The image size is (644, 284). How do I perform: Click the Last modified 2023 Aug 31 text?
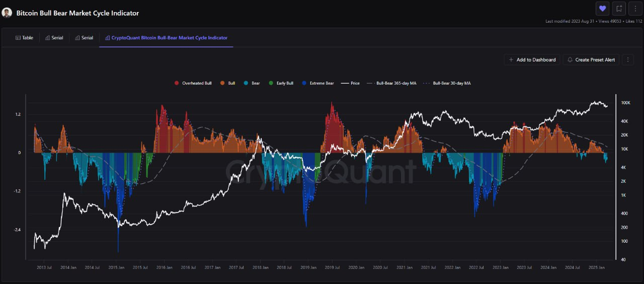pyautogui.click(x=569, y=21)
